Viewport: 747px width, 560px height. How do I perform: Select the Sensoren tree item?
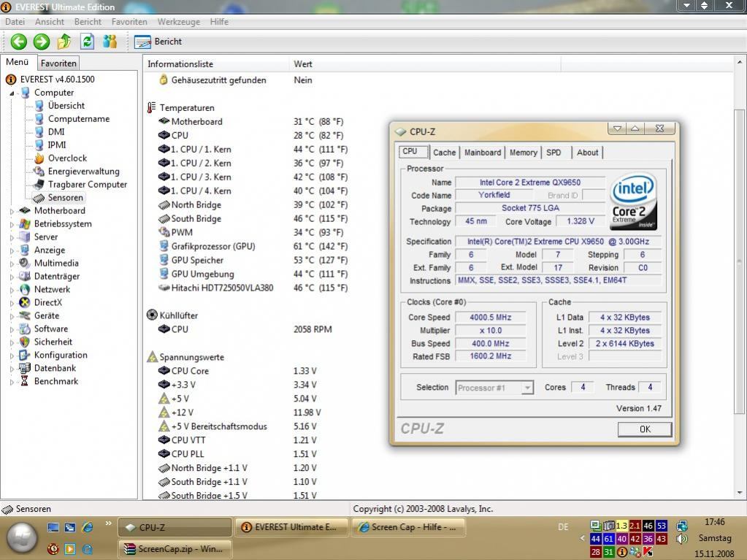click(65, 198)
